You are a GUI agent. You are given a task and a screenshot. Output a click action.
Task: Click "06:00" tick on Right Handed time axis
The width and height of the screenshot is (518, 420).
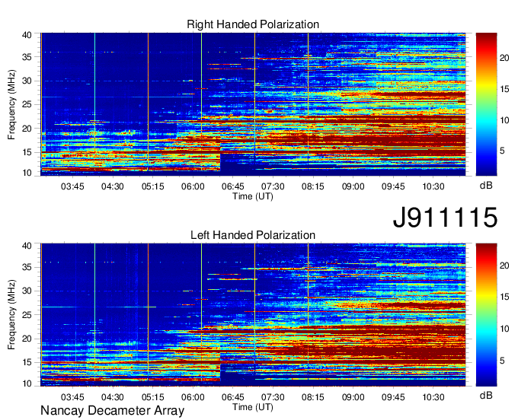193,186
